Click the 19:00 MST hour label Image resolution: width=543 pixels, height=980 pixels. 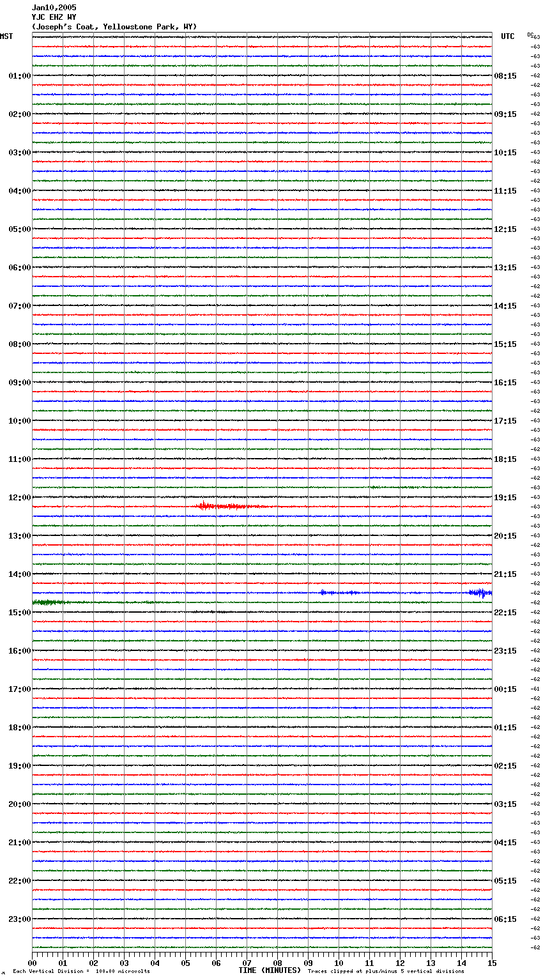click(x=20, y=766)
